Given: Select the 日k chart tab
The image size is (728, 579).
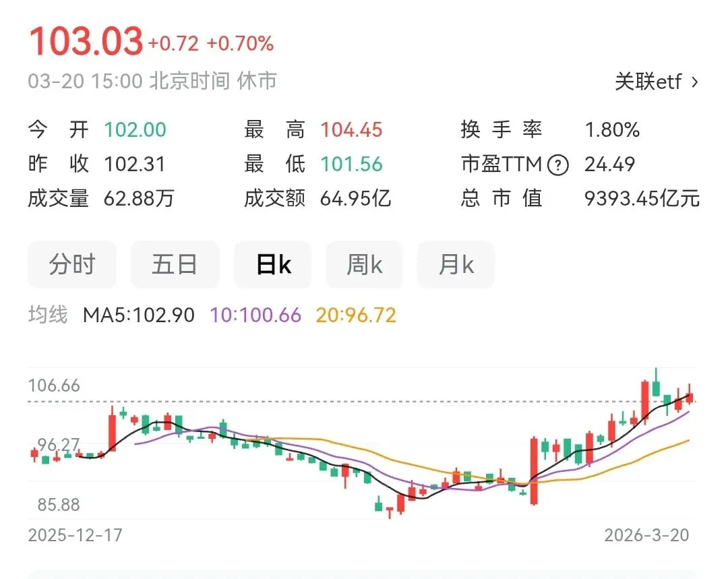Looking at the screenshot, I should pos(273,265).
